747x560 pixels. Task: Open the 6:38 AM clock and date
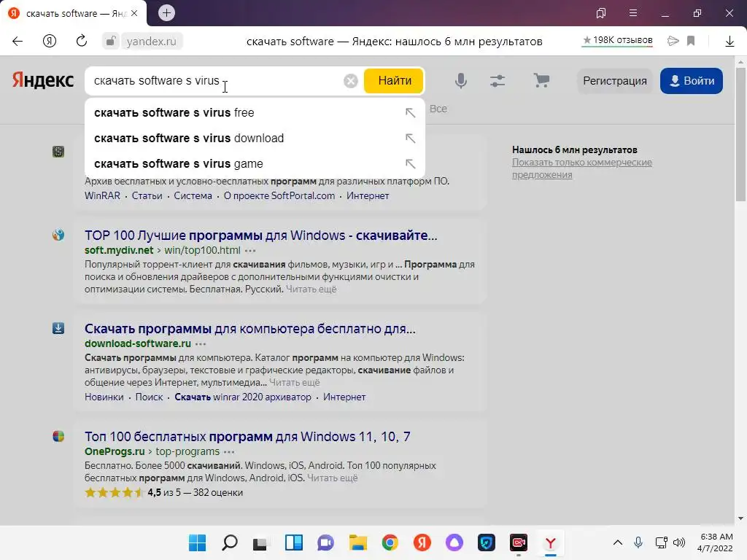point(715,542)
